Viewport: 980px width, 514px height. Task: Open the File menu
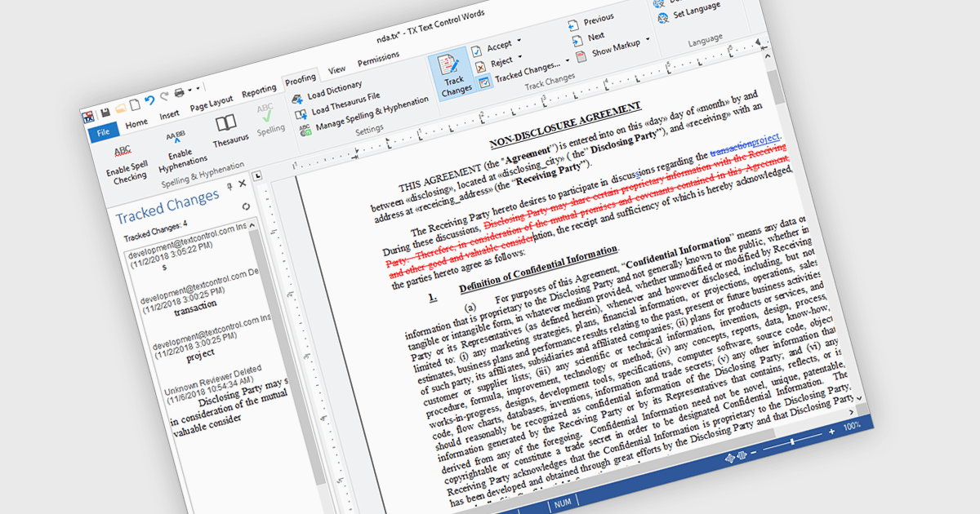point(103,132)
